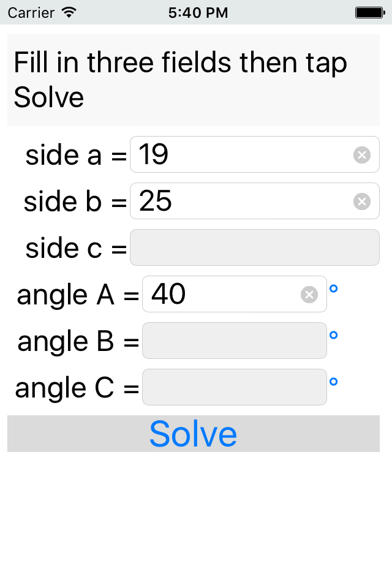Tap the degree symbol beside angle C
The width and height of the screenshot is (392, 588).
coord(333,382)
